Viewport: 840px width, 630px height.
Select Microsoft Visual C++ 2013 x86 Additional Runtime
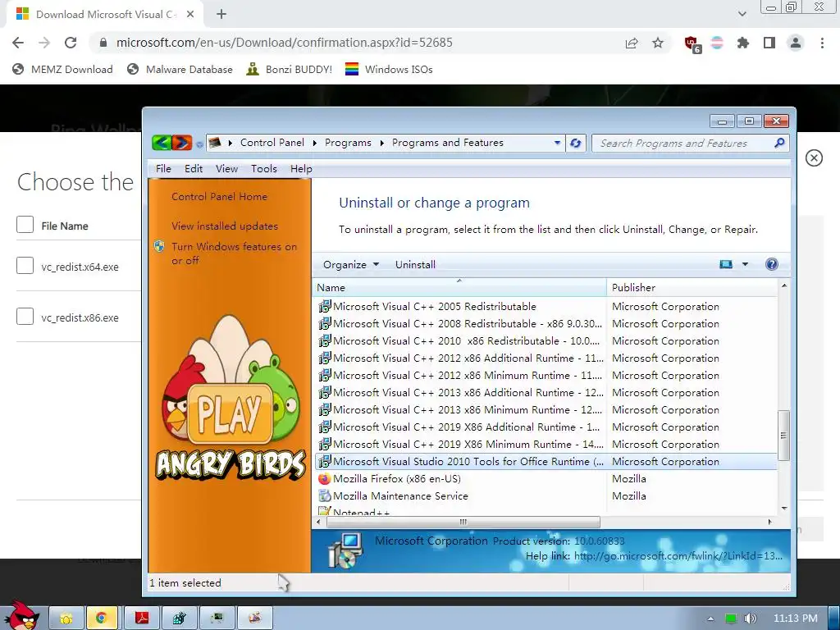point(546,393)
